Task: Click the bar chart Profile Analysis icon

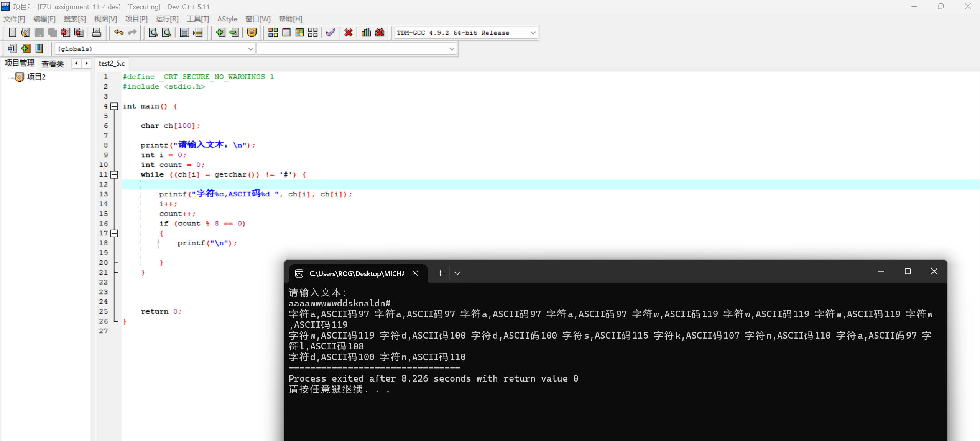Action: (x=366, y=33)
